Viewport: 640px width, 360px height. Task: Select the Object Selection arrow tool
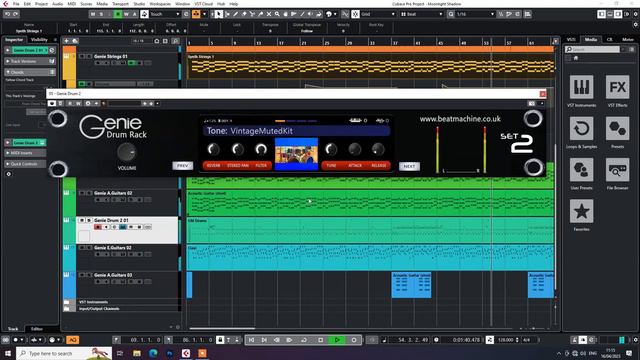pyautogui.click(x=219, y=14)
